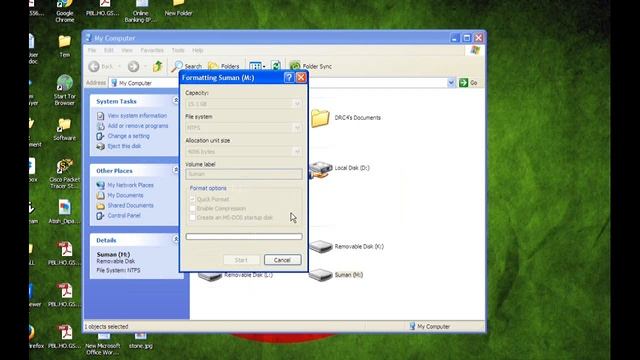Select Removable Disk (K:) drive icon
640x360 pixels.
coord(321,247)
